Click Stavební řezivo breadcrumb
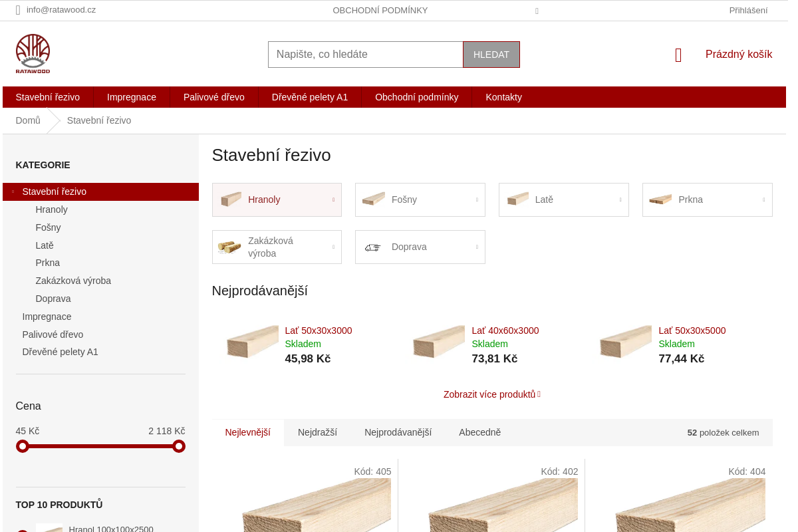 [x=99, y=120]
